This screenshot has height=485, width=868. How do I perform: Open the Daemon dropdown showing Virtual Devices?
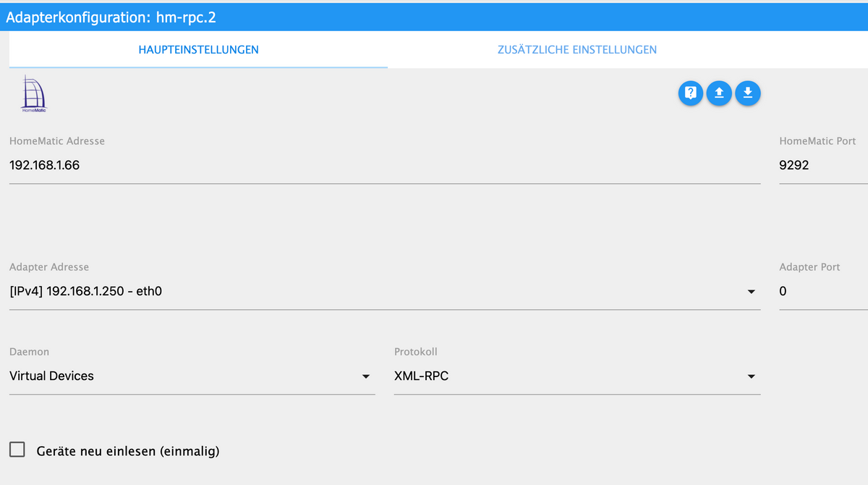pyautogui.click(x=192, y=376)
